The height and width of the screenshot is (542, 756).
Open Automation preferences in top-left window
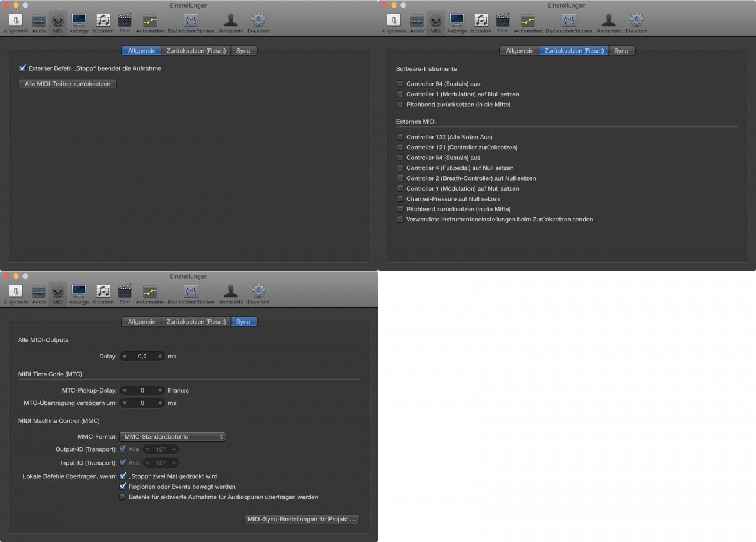tap(150, 22)
